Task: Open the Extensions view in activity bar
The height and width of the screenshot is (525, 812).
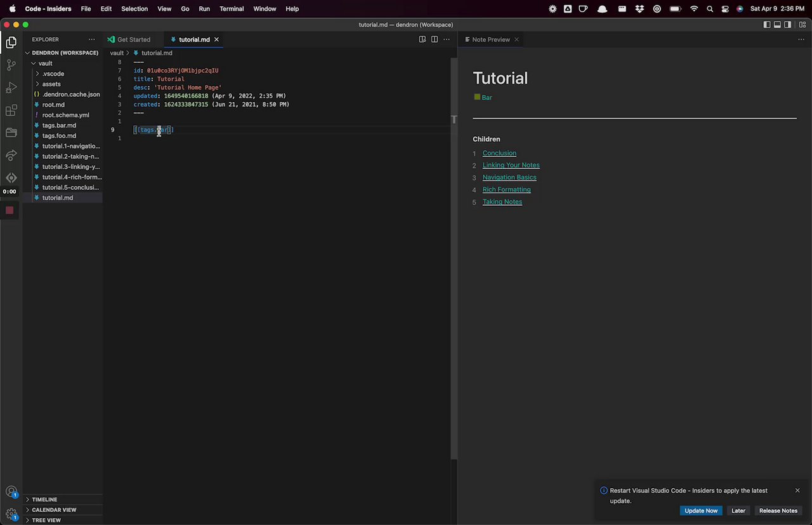Action: click(x=11, y=110)
